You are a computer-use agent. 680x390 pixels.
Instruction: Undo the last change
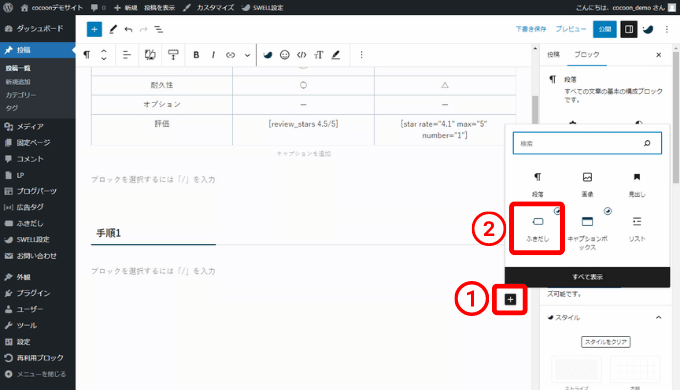point(128,29)
